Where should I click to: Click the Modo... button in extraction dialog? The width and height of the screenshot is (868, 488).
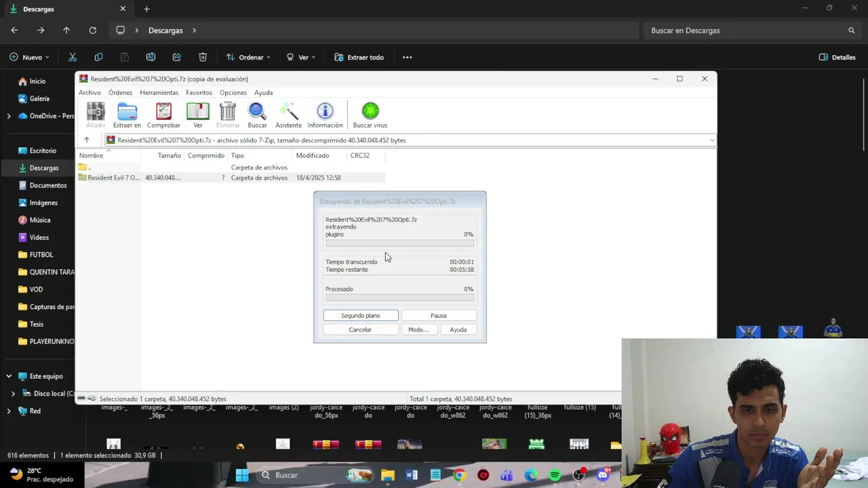tap(418, 329)
